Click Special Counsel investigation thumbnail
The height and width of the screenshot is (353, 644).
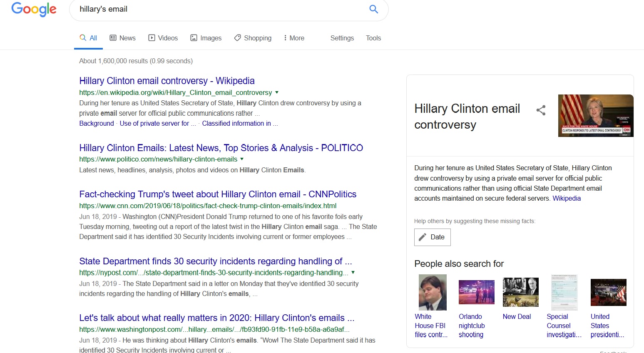564,292
